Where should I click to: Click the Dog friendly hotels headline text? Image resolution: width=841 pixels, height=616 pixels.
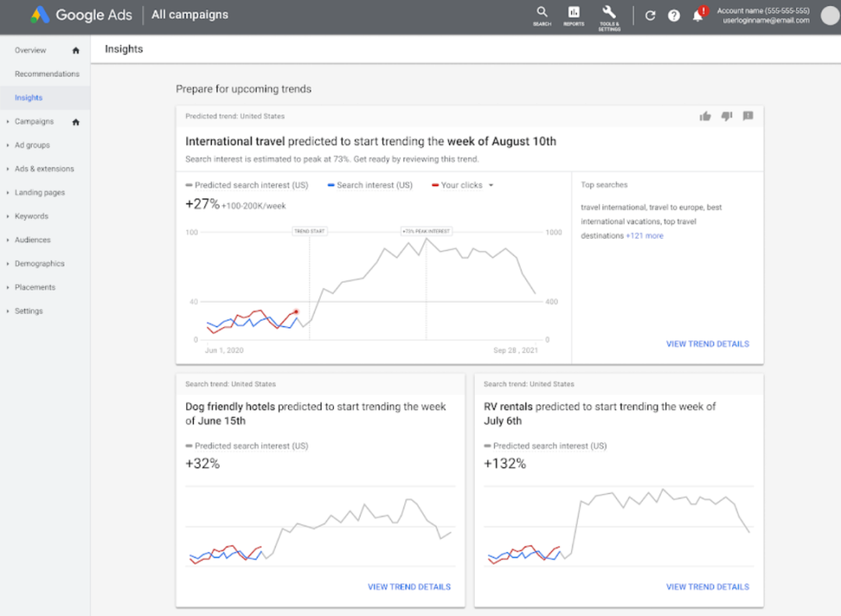pos(315,414)
